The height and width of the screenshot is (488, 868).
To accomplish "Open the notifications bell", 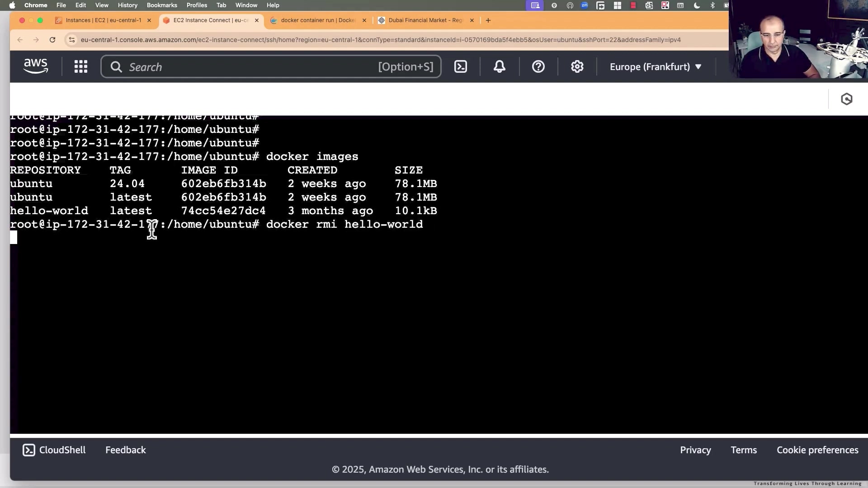I will click(x=500, y=67).
